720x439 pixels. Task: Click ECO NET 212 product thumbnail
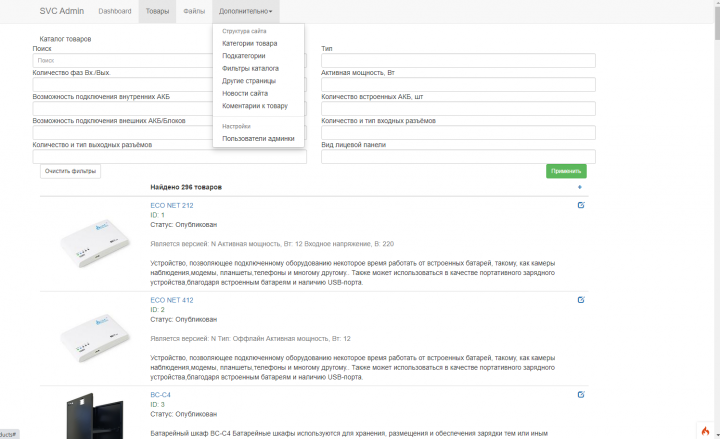(x=95, y=243)
